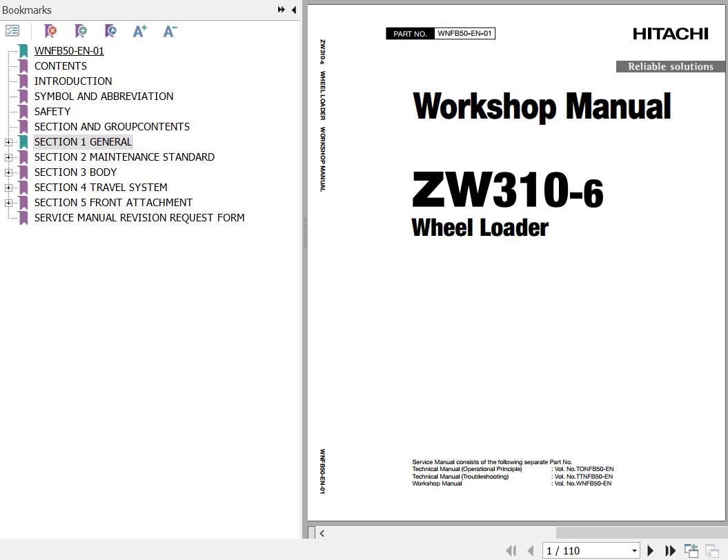Increase bookmark text size with A+ icon
The image size is (728, 560).
click(x=140, y=31)
